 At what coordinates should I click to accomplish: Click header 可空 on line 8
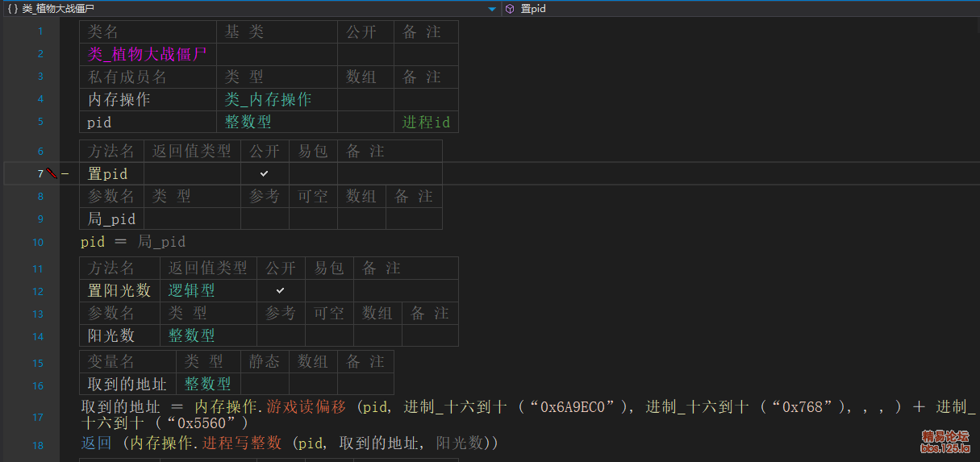[312, 196]
